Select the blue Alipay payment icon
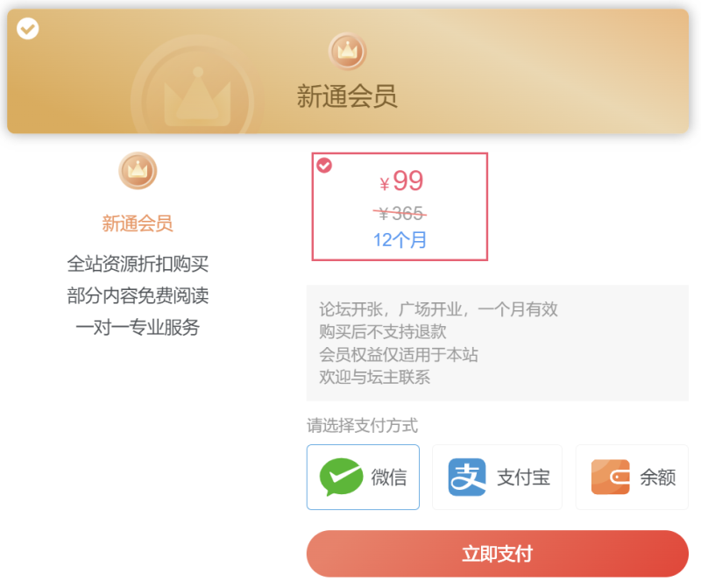The width and height of the screenshot is (701, 588). 469,477
